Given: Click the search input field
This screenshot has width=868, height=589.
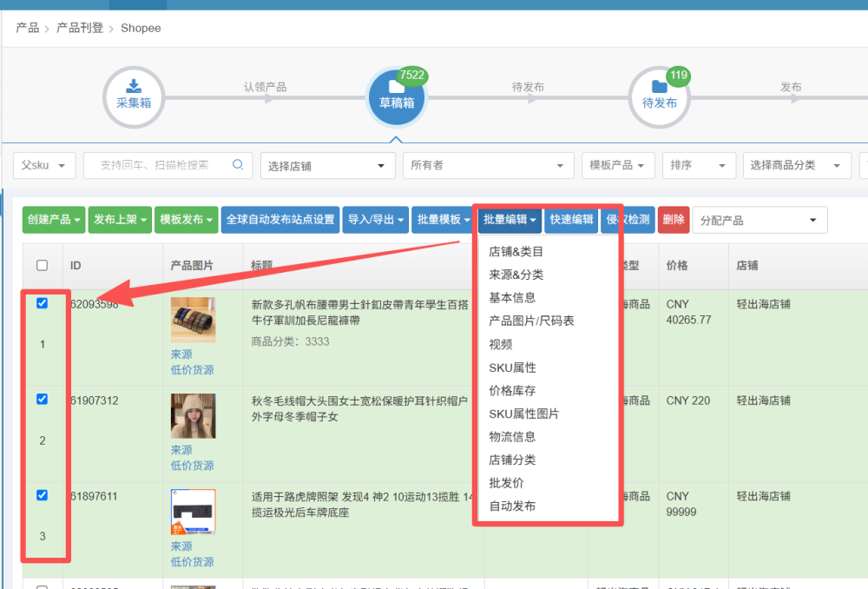Looking at the screenshot, I should [168, 165].
